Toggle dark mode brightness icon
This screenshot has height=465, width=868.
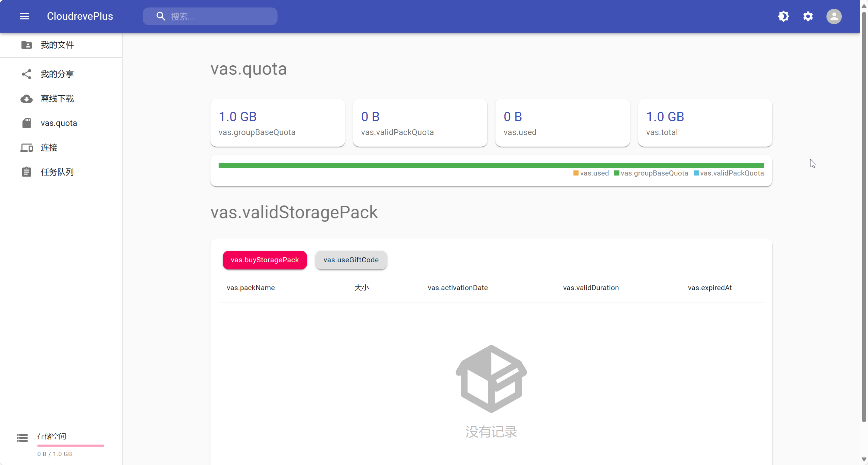[784, 16]
